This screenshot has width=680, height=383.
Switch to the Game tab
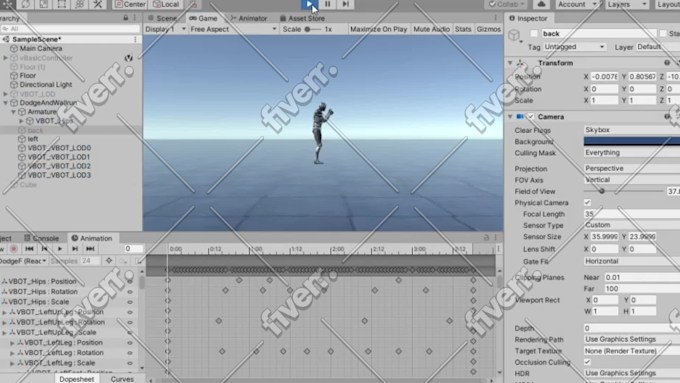203,18
